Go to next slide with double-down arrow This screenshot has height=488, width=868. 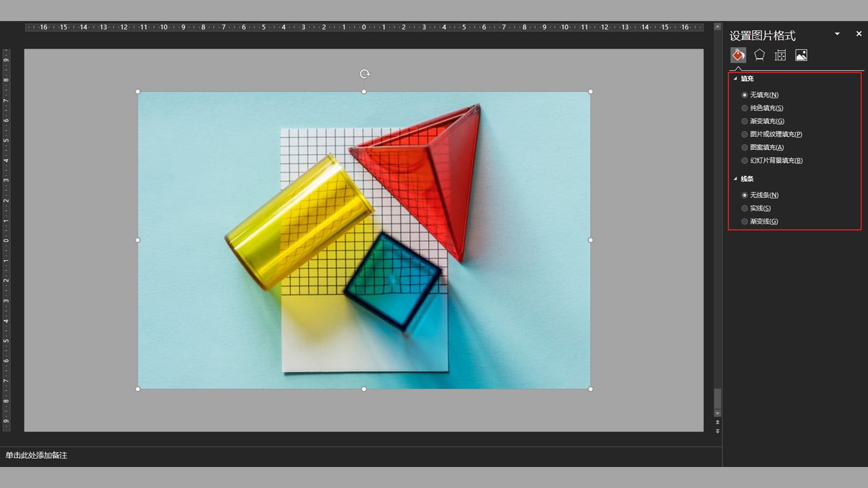[x=717, y=430]
